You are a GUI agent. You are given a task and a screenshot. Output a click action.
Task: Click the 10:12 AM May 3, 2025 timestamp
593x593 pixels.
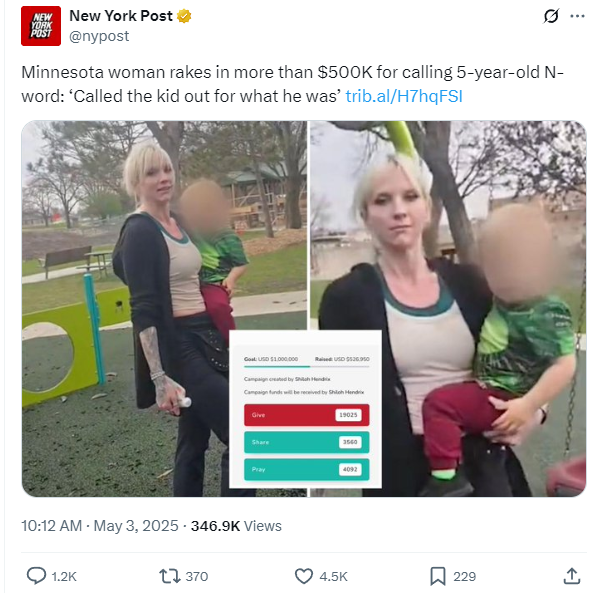100,526
